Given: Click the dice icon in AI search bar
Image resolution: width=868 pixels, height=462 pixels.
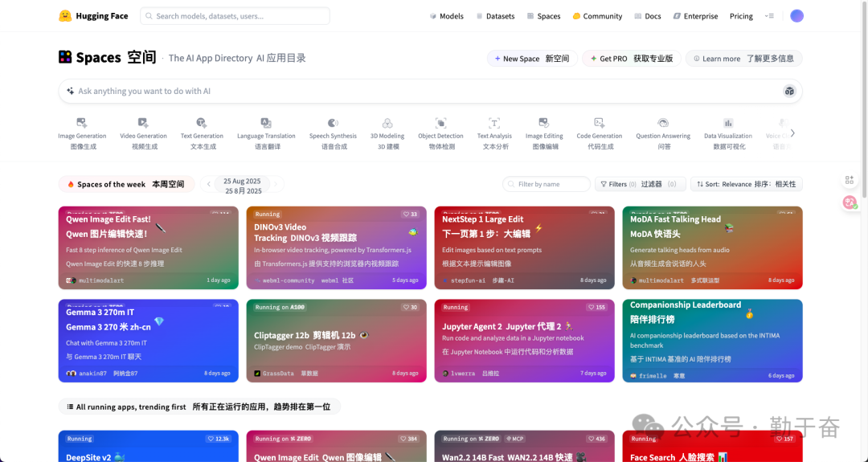Looking at the screenshot, I should tap(789, 92).
